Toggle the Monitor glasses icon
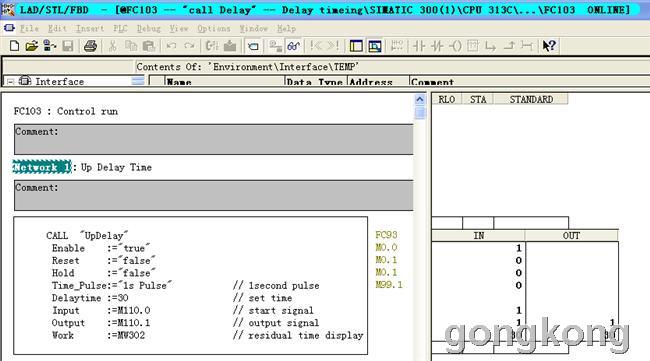Screen dimensions: 650x361 293,46
